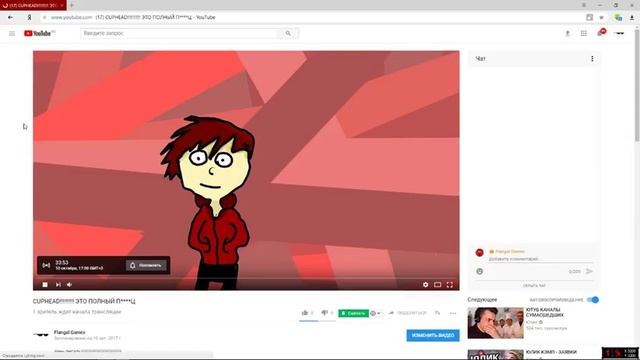Viewport: 640px width, 360px height.
Task: Click the video title text 'CUPHEAD'
Action: 84,301
